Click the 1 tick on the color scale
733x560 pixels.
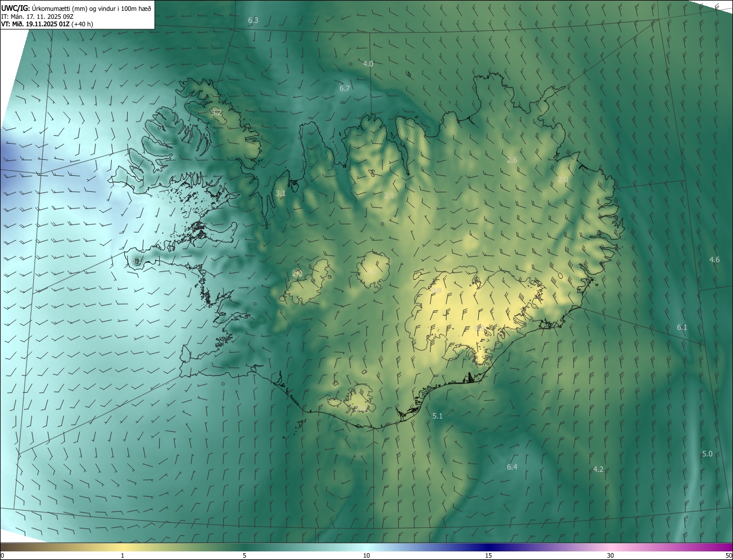[x=123, y=556]
